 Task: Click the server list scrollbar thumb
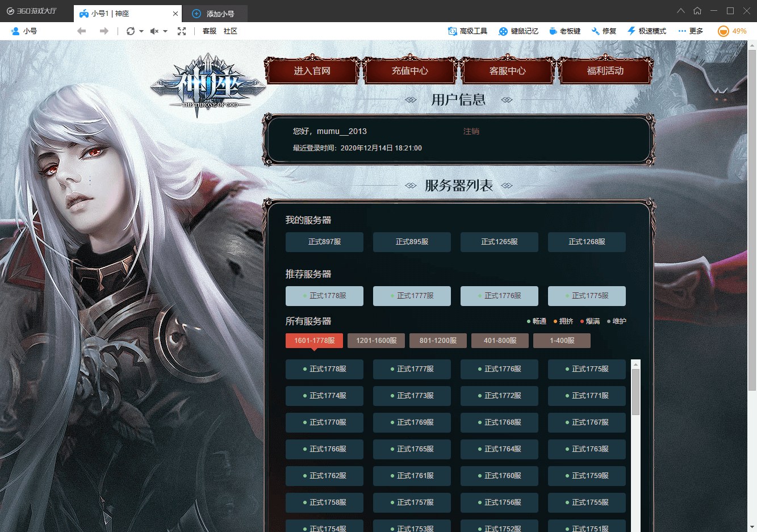point(635,392)
